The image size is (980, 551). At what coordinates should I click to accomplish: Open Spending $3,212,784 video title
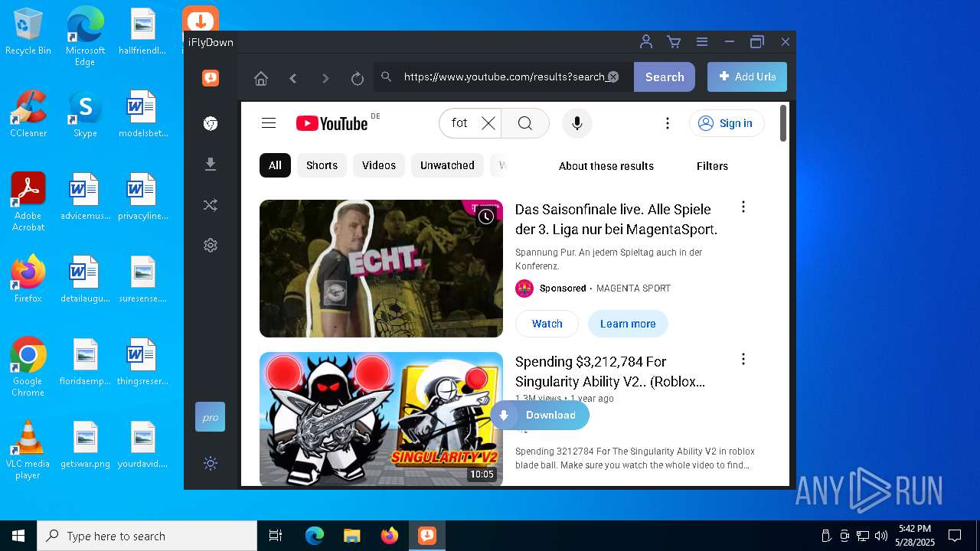pyautogui.click(x=610, y=371)
